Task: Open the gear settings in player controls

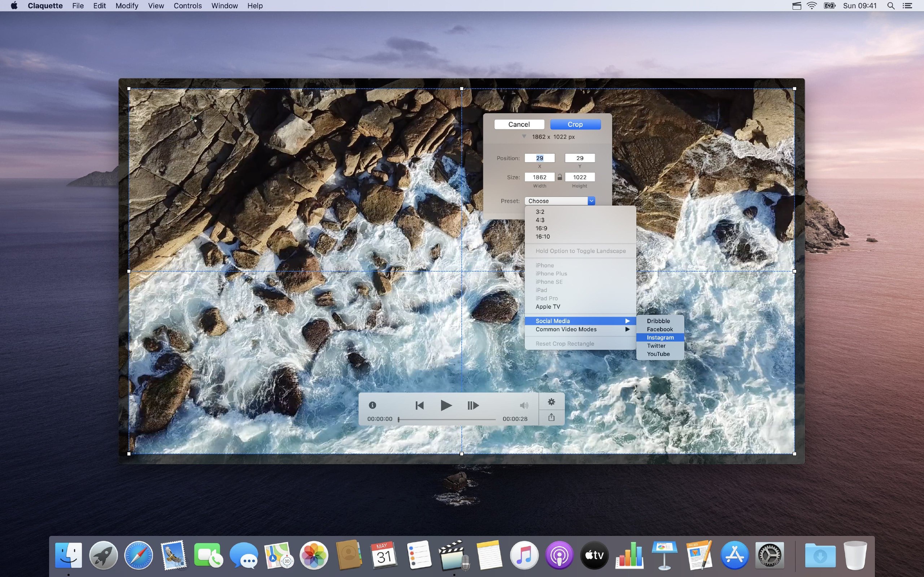Action: click(551, 401)
